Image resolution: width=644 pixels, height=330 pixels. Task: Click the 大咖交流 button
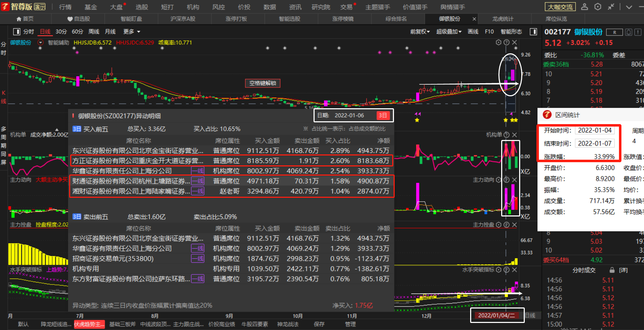pyautogui.click(x=560, y=7)
